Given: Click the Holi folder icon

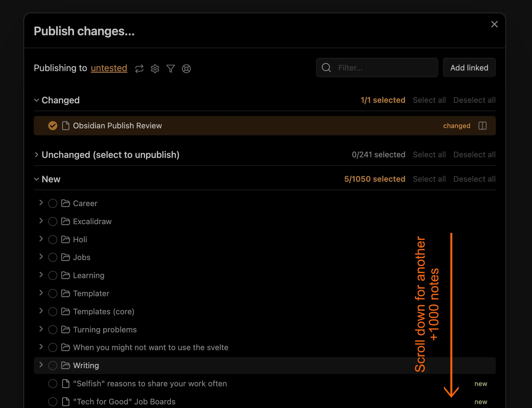Looking at the screenshot, I should pos(65,240).
